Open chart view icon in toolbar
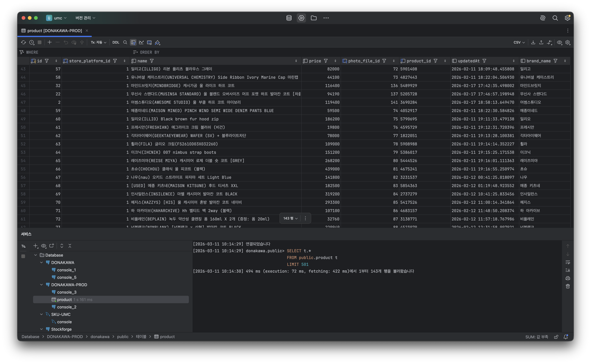Viewport: 591px width, 364px height. click(141, 42)
